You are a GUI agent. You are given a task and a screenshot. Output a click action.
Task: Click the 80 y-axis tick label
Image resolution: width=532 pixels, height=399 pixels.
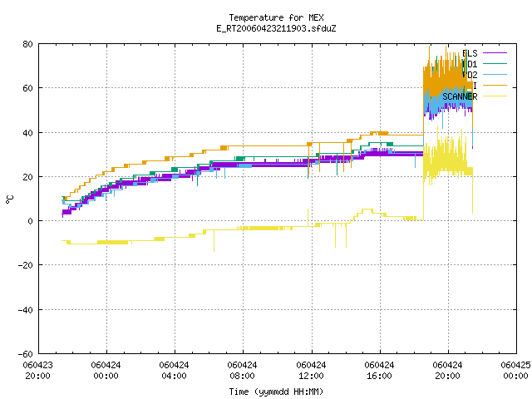27,44
